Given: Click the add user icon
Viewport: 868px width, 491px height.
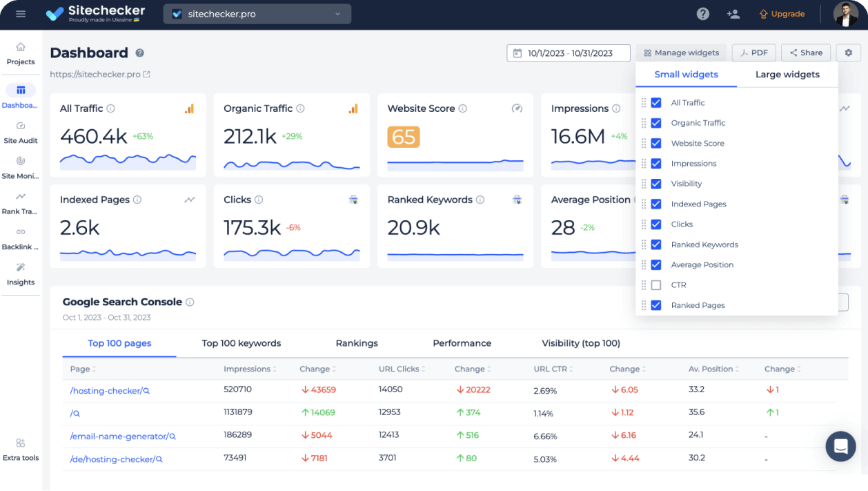Looking at the screenshot, I should 733,14.
